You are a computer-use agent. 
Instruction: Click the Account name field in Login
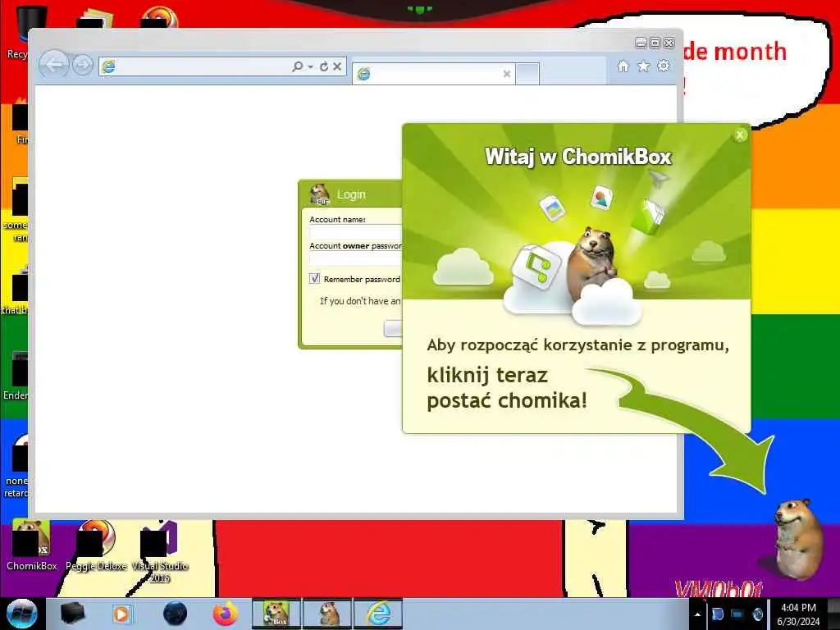click(x=356, y=232)
